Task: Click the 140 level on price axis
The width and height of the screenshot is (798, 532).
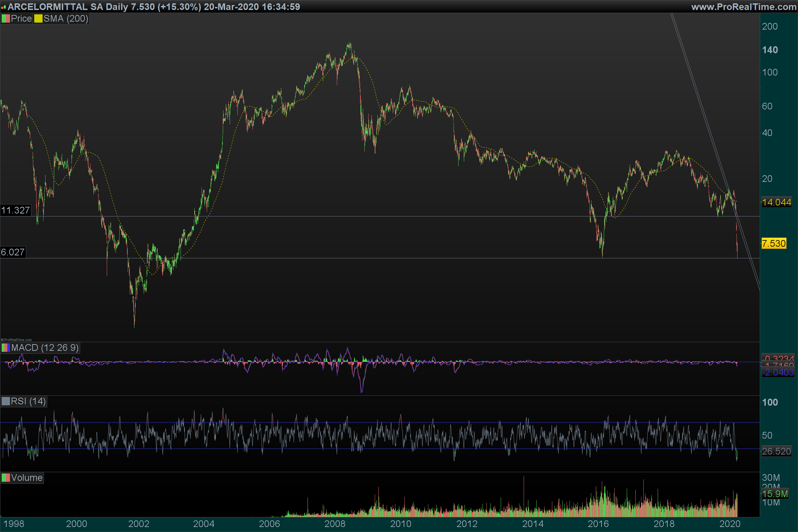Action: [769, 50]
